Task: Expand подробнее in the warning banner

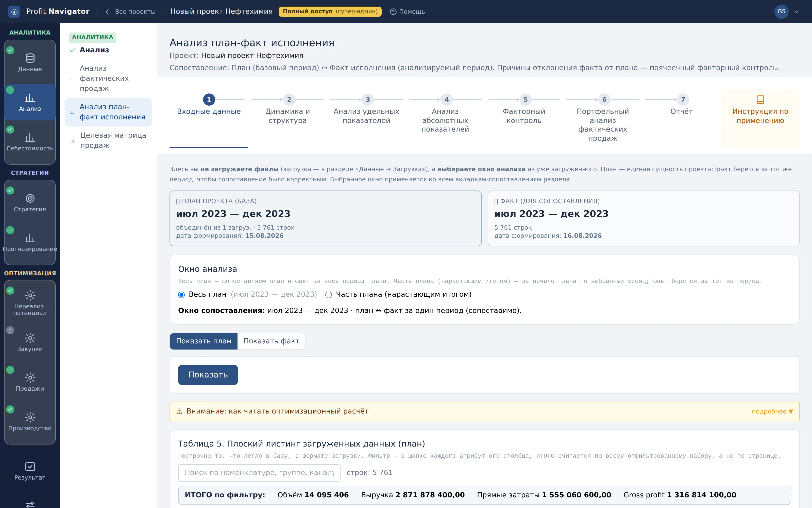Action: pyautogui.click(x=772, y=411)
